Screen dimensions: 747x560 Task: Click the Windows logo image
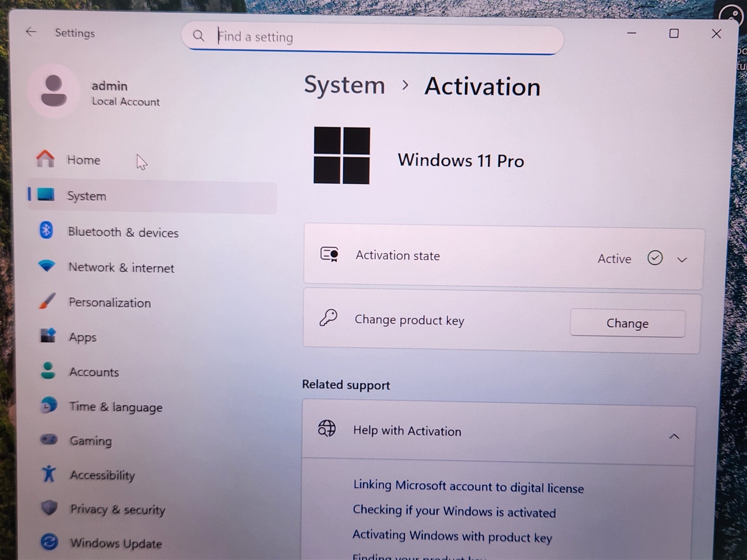(x=342, y=155)
